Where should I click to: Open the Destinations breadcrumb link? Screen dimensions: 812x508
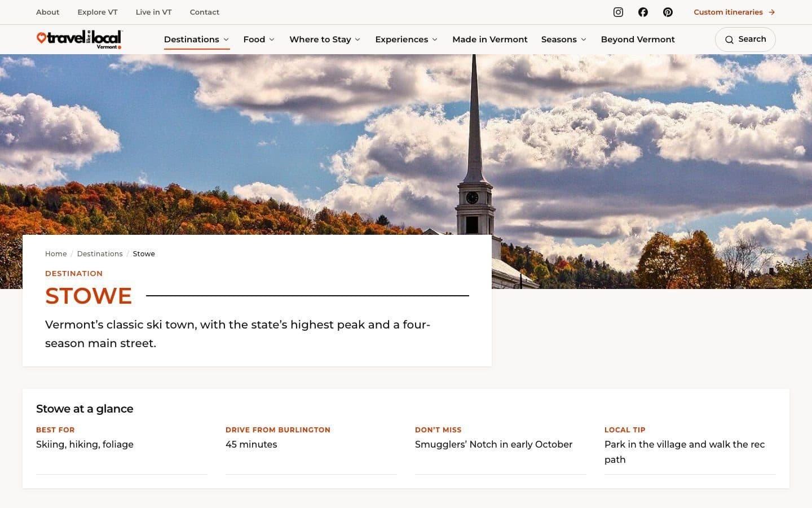[100, 254]
